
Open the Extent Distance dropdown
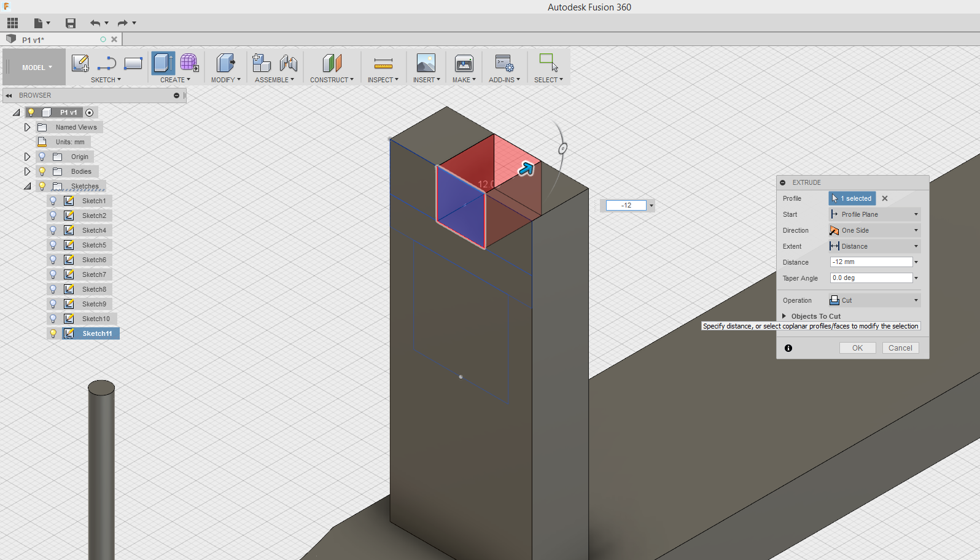[874, 246]
